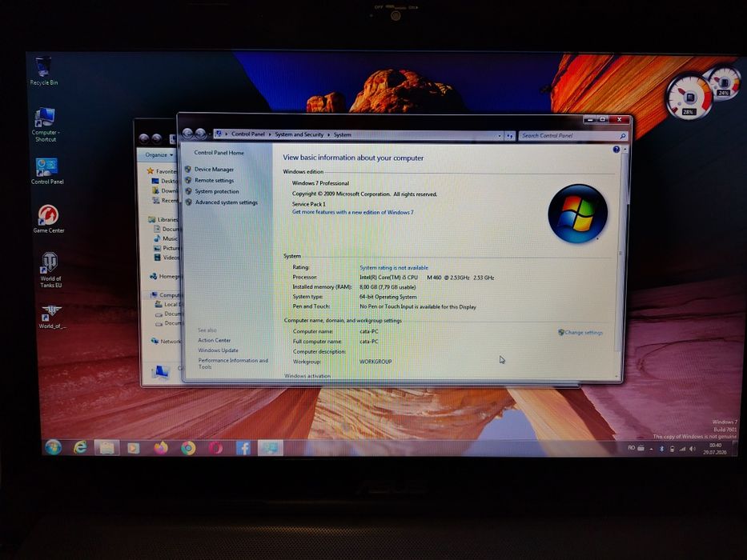Select the System and Security breadcrumb
The image size is (747, 560).
(299, 134)
